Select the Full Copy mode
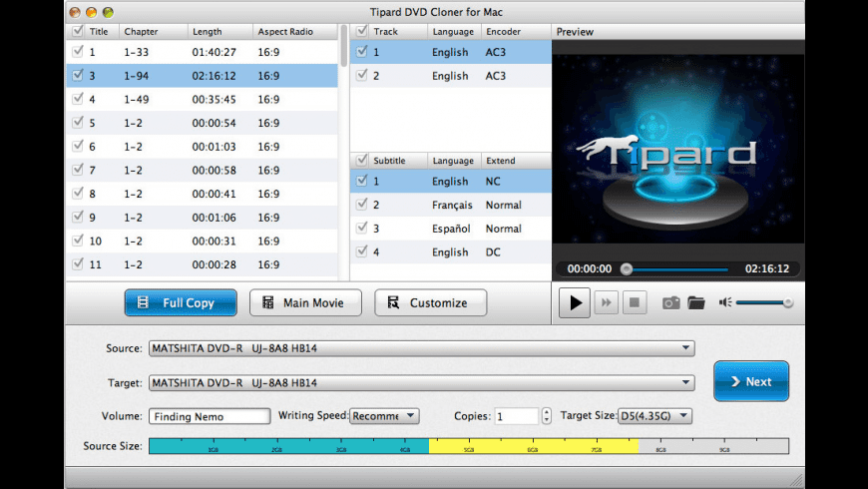The height and width of the screenshot is (489, 868). [181, 302]
